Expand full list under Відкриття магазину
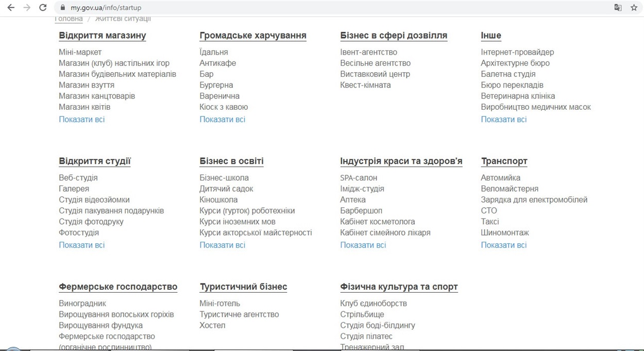Viewport: 644px width, 351px height. (x=82, y=119)
